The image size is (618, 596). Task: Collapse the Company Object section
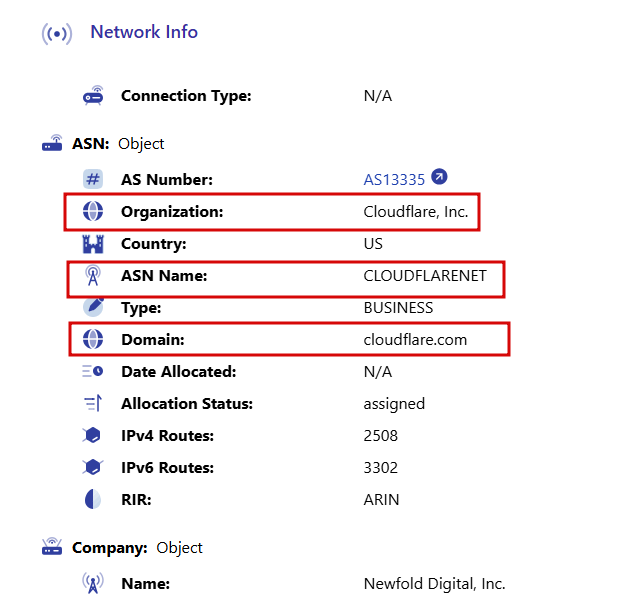[x=122, y=548]
